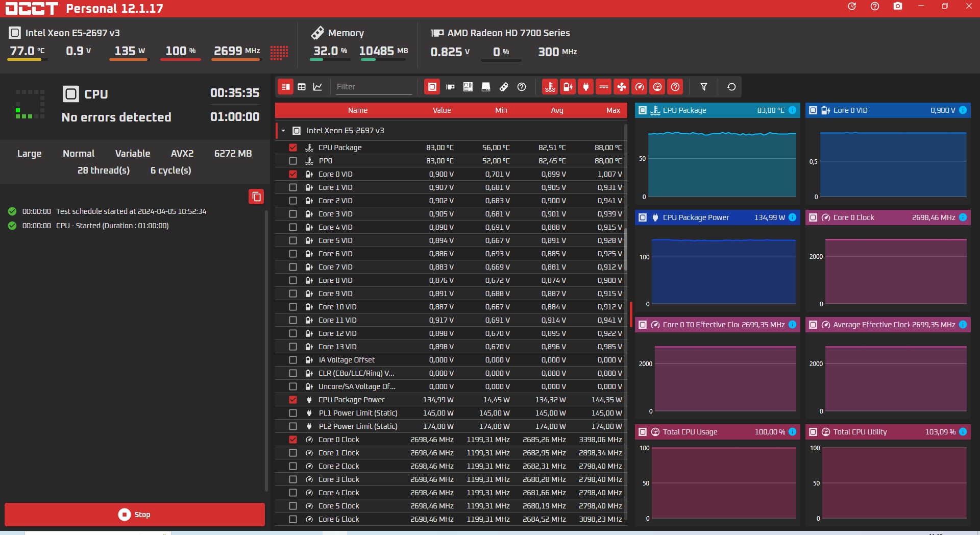Open info for Total CPU Utility graph
Viewport: 980px width, 535px height.
pyautogui.click(x=963, y=432)
